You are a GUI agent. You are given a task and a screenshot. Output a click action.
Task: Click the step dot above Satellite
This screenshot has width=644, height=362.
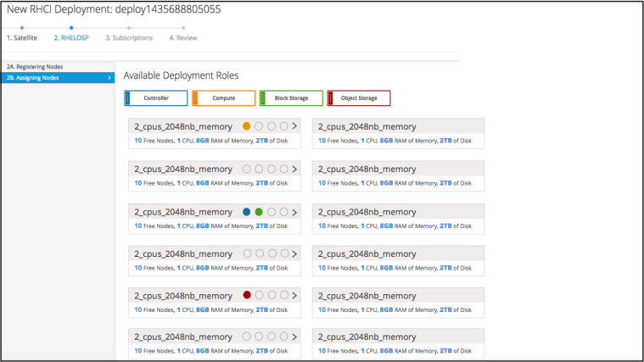21,27
